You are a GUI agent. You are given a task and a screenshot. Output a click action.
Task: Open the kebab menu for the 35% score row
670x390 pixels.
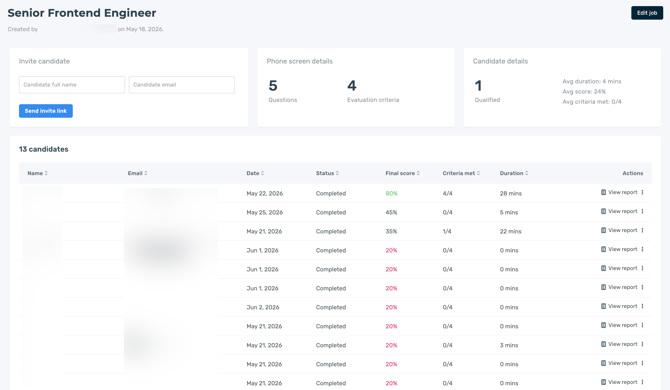click(x=642, y=230)
